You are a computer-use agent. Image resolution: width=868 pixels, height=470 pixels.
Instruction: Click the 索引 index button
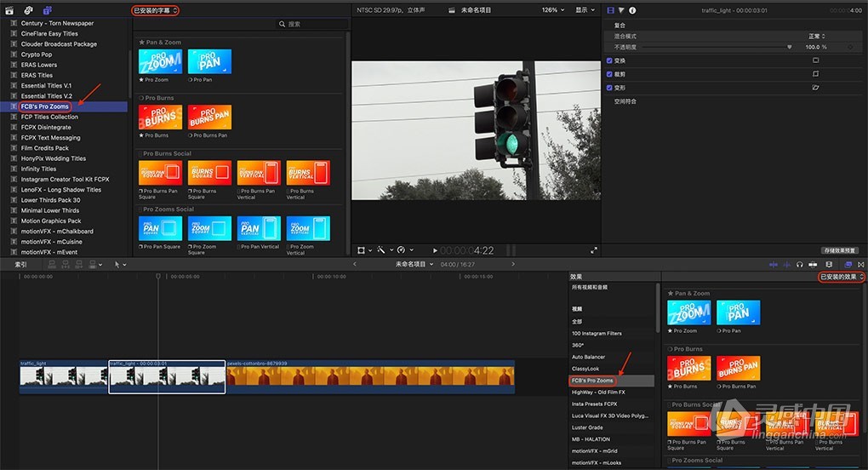pos(20,265)
